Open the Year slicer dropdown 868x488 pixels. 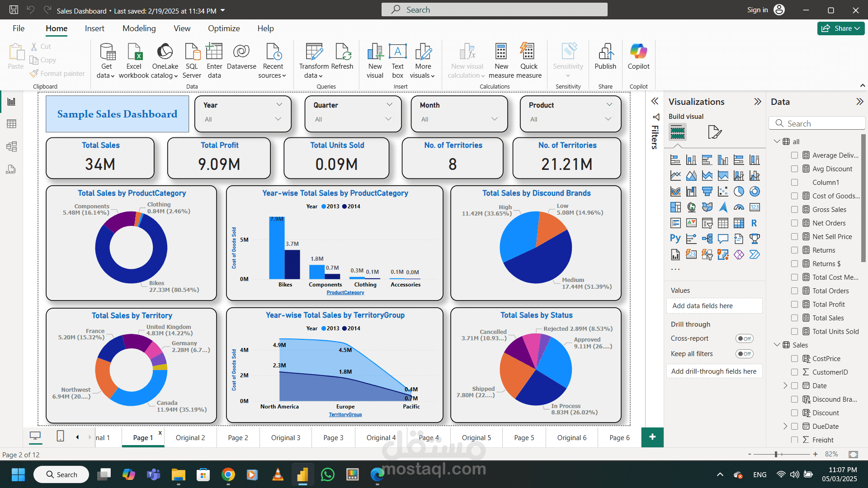[278, 119]
